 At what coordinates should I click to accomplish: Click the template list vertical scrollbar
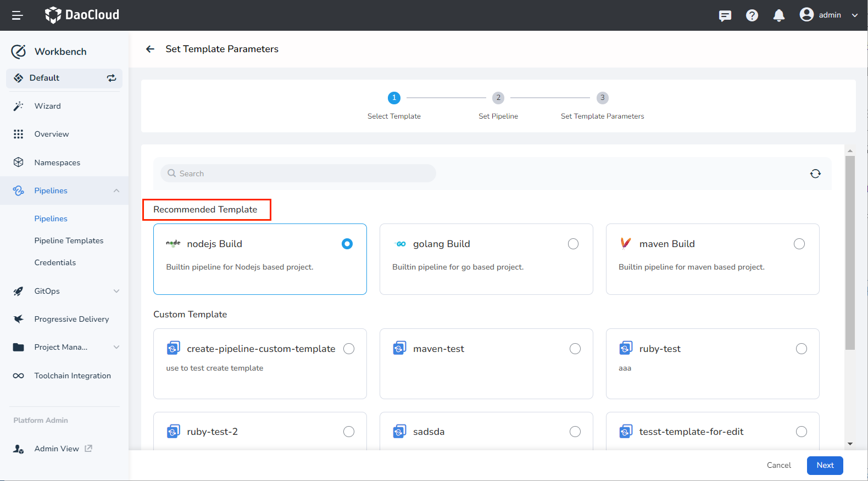tap(850, 253)
